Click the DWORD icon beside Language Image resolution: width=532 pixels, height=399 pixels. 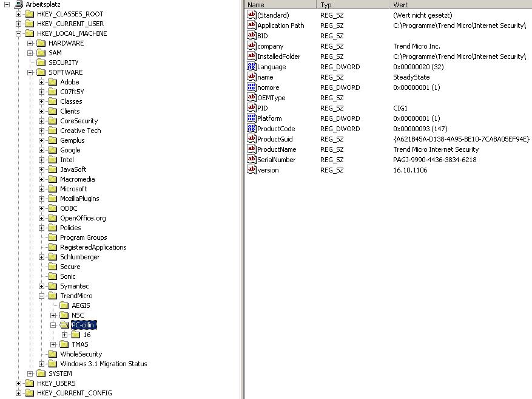pos(251,67)
